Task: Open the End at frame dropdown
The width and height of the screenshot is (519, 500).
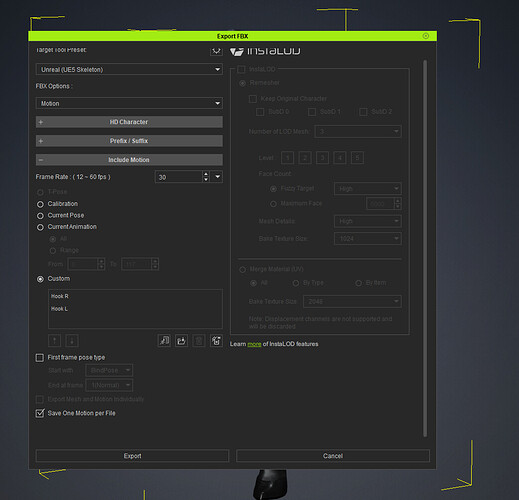Action: tap(109, 385)
